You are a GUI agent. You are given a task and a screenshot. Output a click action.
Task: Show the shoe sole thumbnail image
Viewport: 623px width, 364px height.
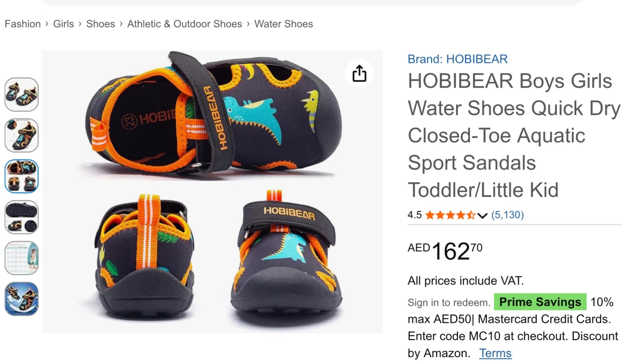click(22, 217)
